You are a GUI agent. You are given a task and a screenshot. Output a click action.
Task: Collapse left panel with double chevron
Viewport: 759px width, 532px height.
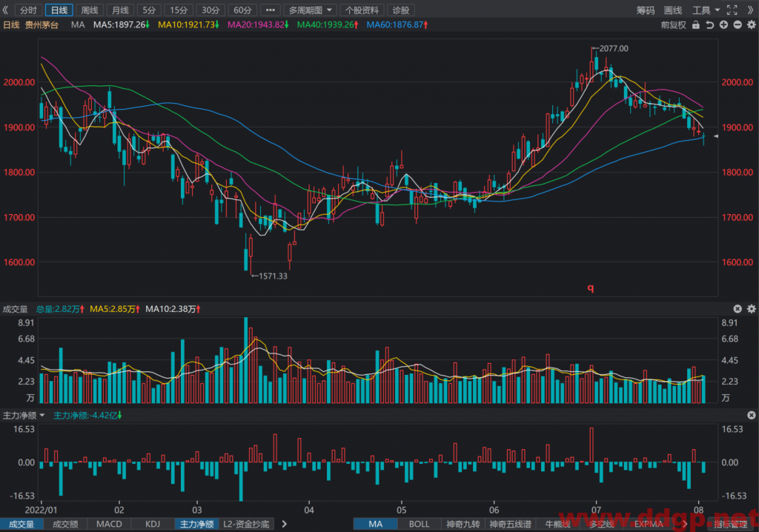[5, 10]
